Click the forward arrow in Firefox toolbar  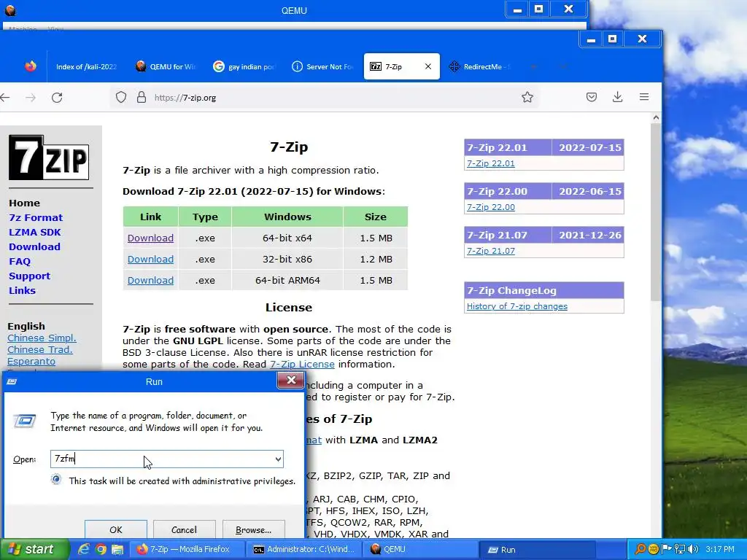pyautogui.click(x=31, y=98)
